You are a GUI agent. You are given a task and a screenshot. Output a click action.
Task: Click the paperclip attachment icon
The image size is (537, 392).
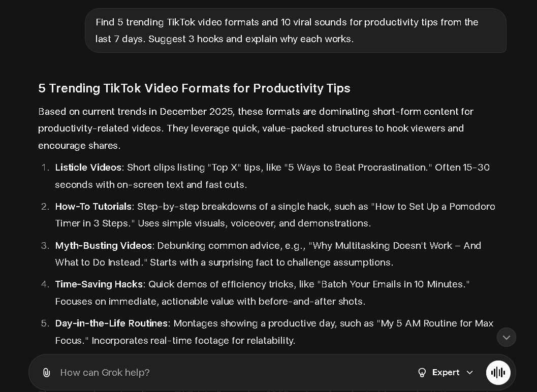click(47, 372)
